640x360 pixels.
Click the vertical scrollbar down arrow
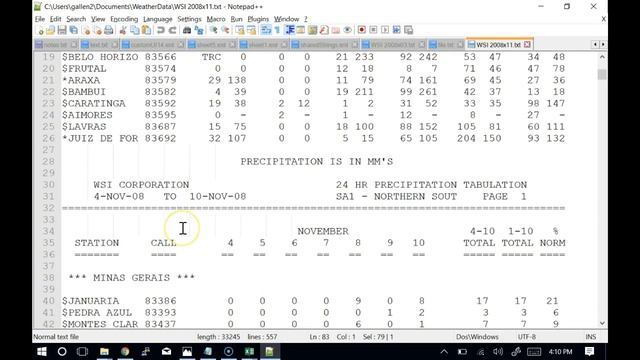click(x=602, y=323)
